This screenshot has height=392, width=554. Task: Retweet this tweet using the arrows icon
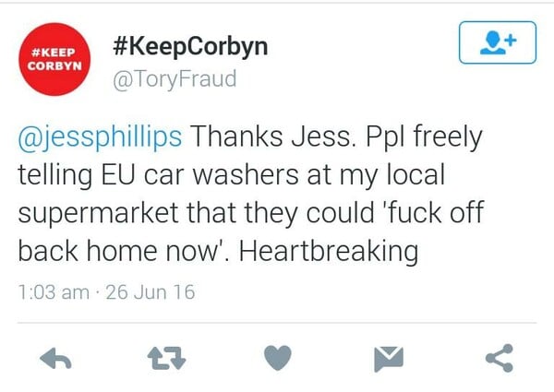pyautogui.click(x=166, y=358)
